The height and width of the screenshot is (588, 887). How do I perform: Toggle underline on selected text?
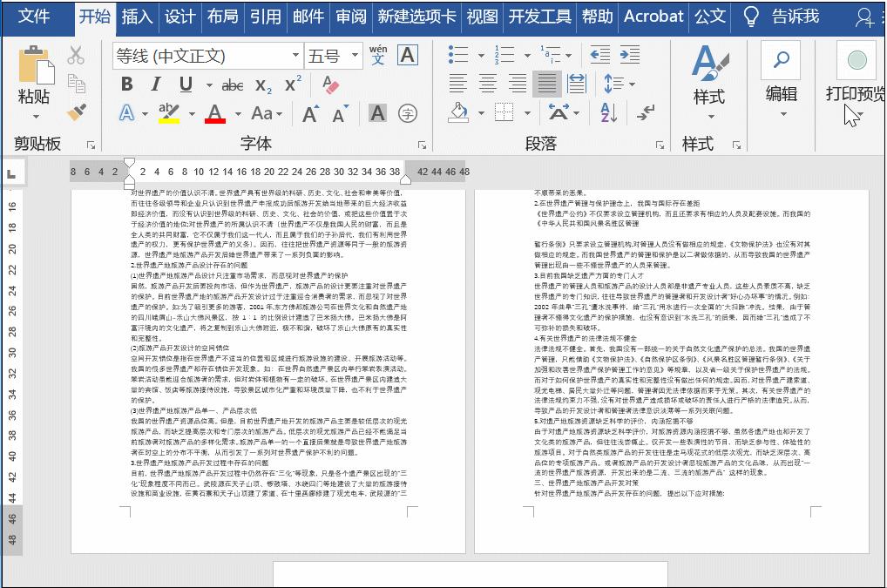pyautogui.click(x=186, y=84)
